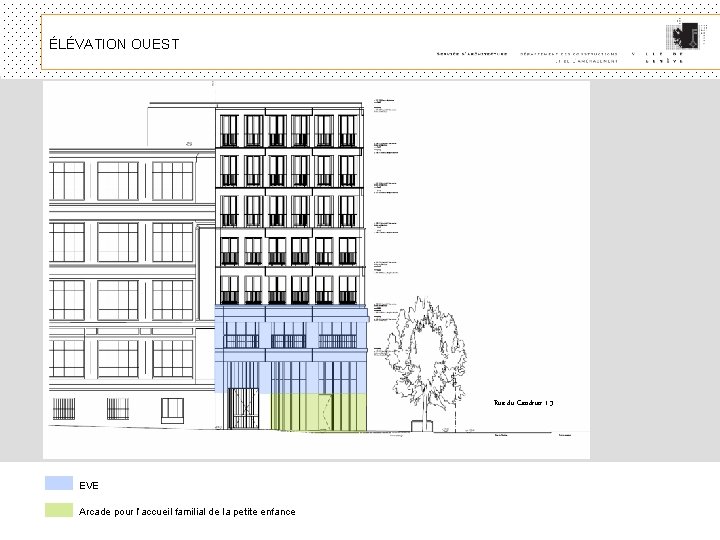Click the Rue du Cendrier 15 label
Viewport: 720px width, 540px height.
pos(523,403)
